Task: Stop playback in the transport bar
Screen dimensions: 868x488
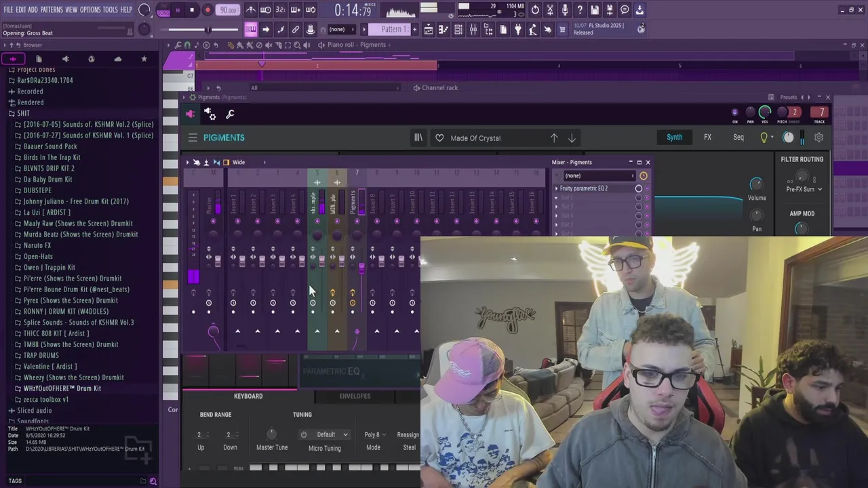Action: point(192,10)
